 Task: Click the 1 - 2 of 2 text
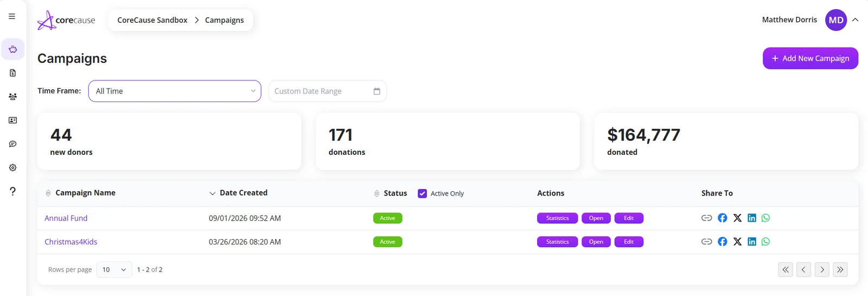150,269
